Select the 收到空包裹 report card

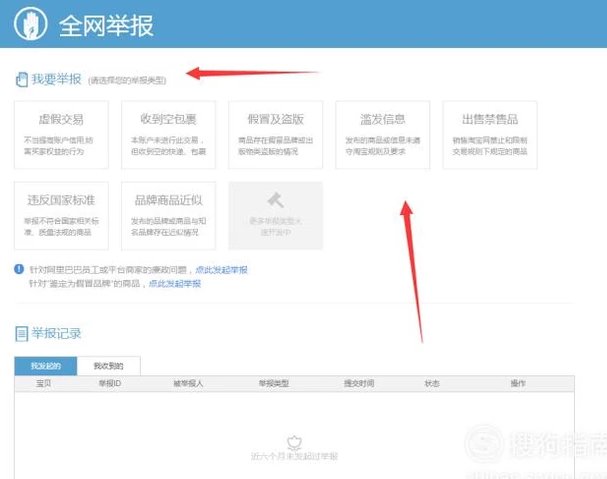pyautogui.click(x=168, y=135)
